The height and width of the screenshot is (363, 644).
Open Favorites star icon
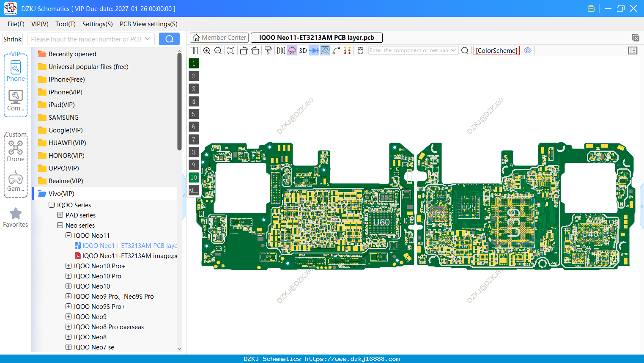pos(16,217)
